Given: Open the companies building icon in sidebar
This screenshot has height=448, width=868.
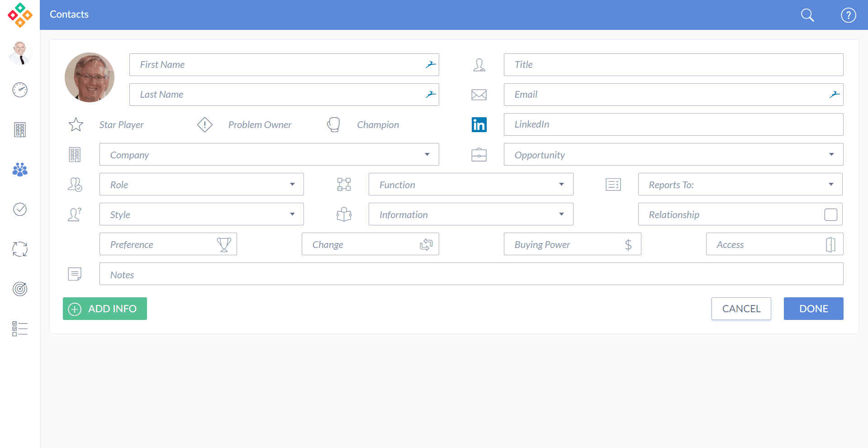Looking at the screenshot, I should point(20,130).
